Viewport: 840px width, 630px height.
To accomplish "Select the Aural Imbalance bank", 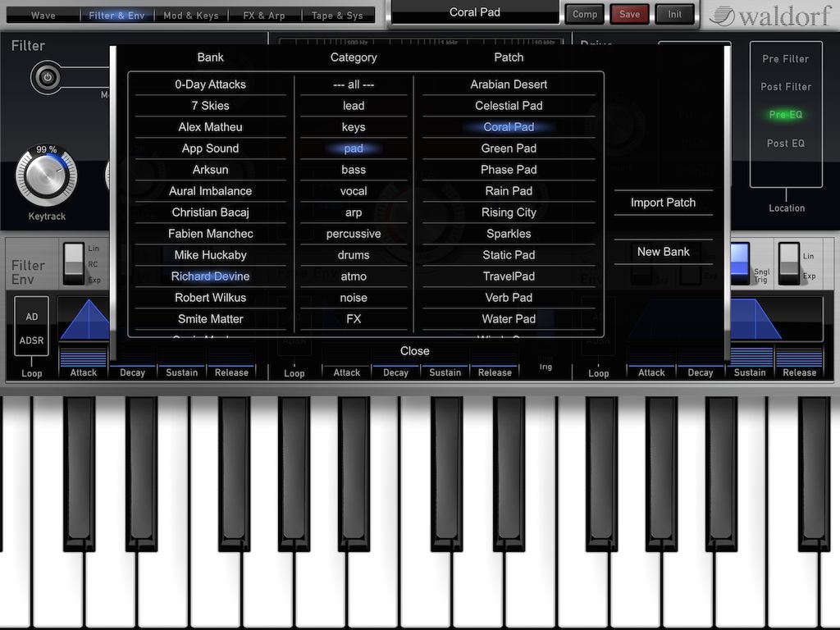I will coord(211,191).
